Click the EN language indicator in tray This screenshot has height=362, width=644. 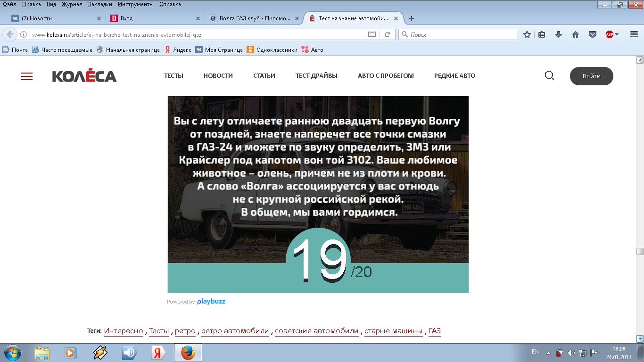535,352
